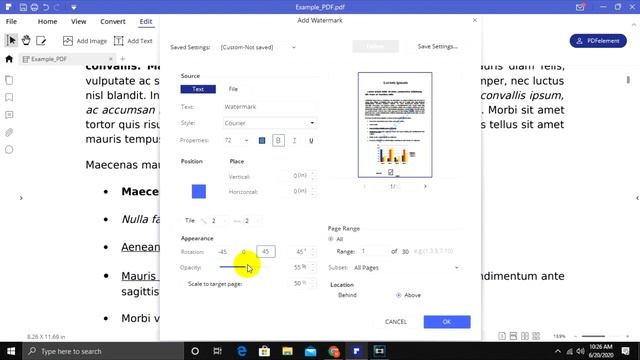Go to the Home start page icon
This screenshot has height=360, width=640.
9,59
